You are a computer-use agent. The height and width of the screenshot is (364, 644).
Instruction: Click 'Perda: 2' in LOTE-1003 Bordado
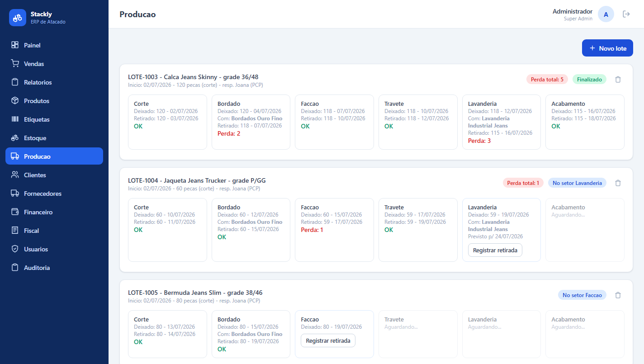pos(229,133)
